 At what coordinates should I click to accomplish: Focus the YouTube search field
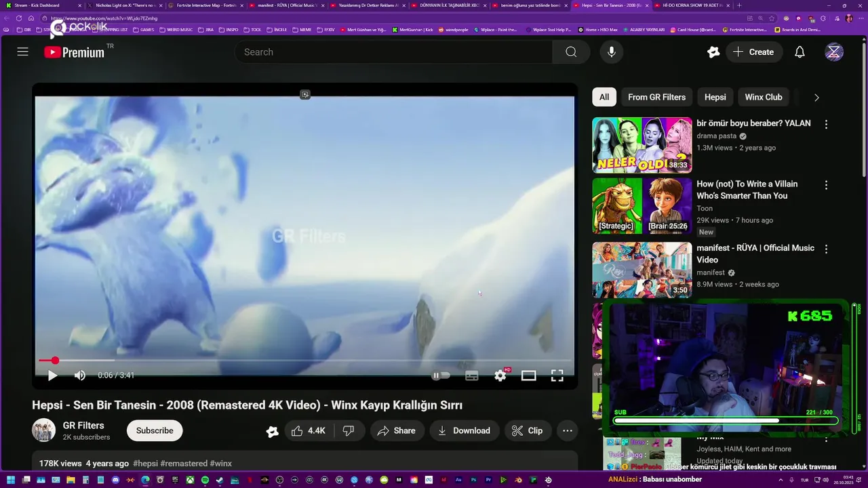coord(393,52)
